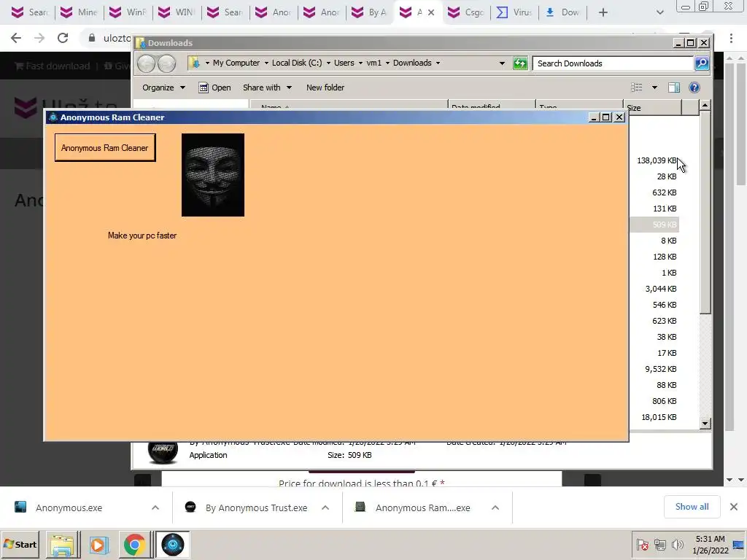Image resolution: width=747 pixels, height=560 pixels.
Task: Open the Share with dropdown
Action: 267,87
